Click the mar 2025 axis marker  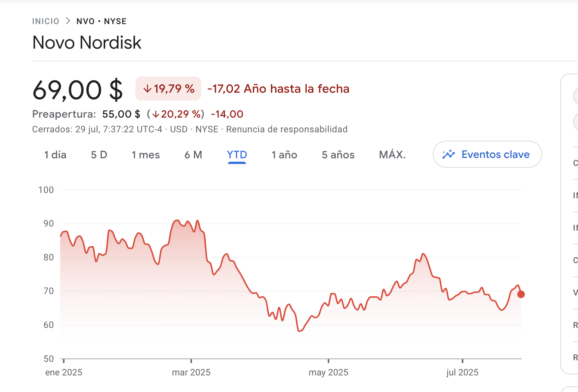[x=191, y=372]
